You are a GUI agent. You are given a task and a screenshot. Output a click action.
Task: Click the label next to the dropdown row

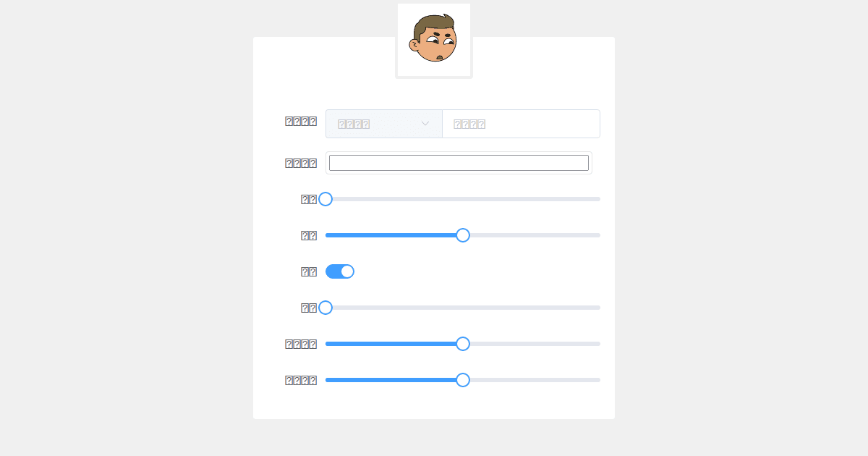(x=301, y=121)
